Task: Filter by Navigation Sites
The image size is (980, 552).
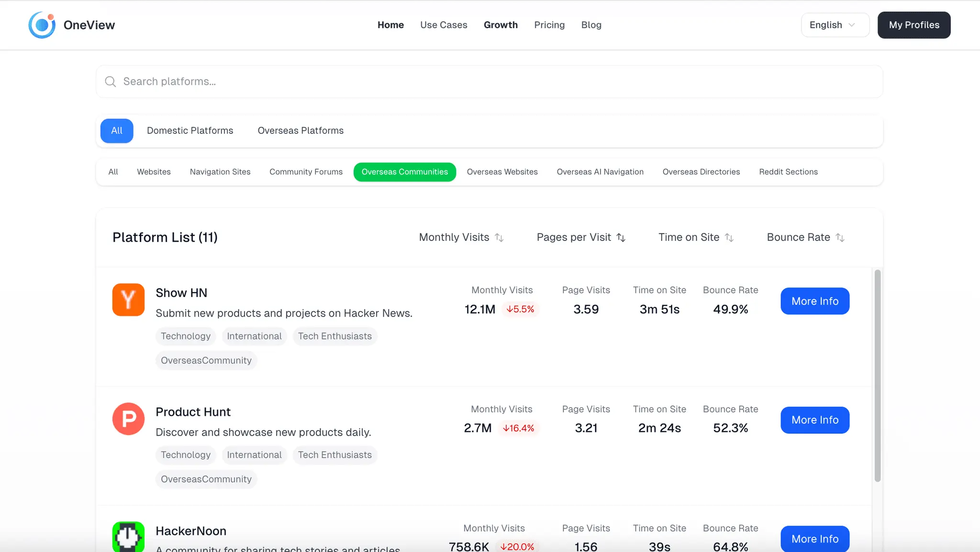Action: [220, 172]
